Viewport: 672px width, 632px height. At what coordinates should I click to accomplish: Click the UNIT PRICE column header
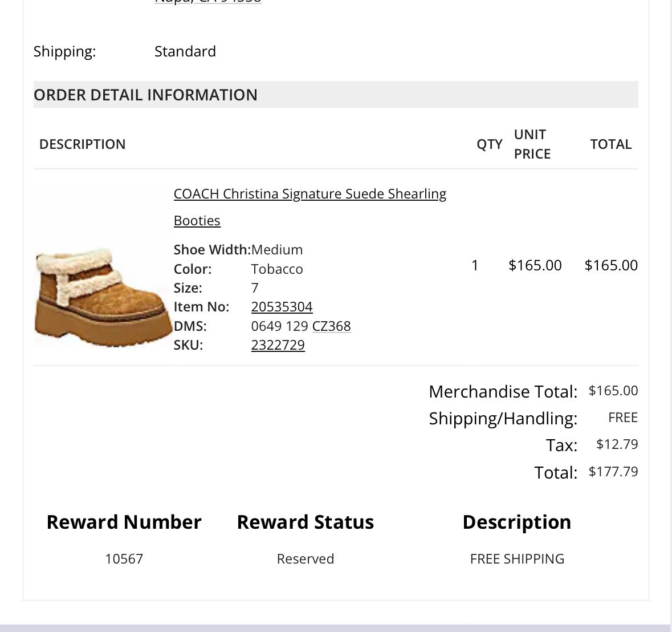click(x=532, y=144)
